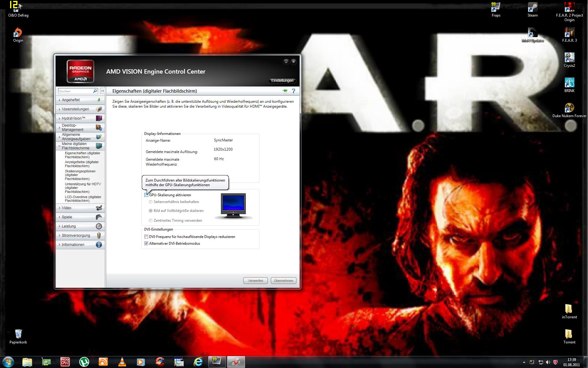The image size is (588, 368).
Task: Uncheck Alternativer DVI-Betriebsmodus
Action: [146, 243]
